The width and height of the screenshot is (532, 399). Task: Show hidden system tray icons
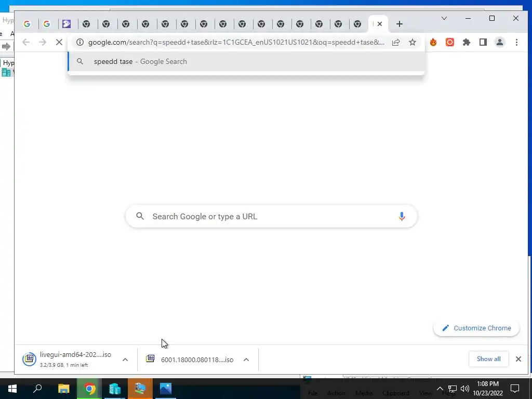pyautogui.click(x=440, y=389)
